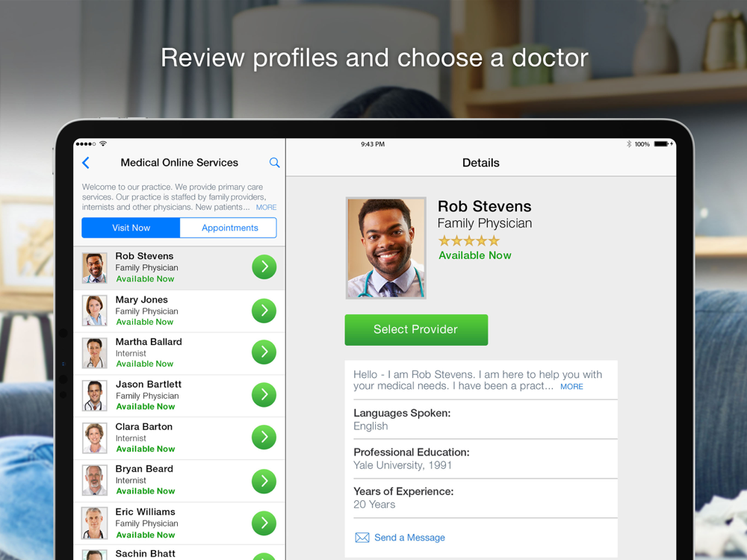
Task: Open Rob Stevens green arrow button
Action: click(264, 267)
